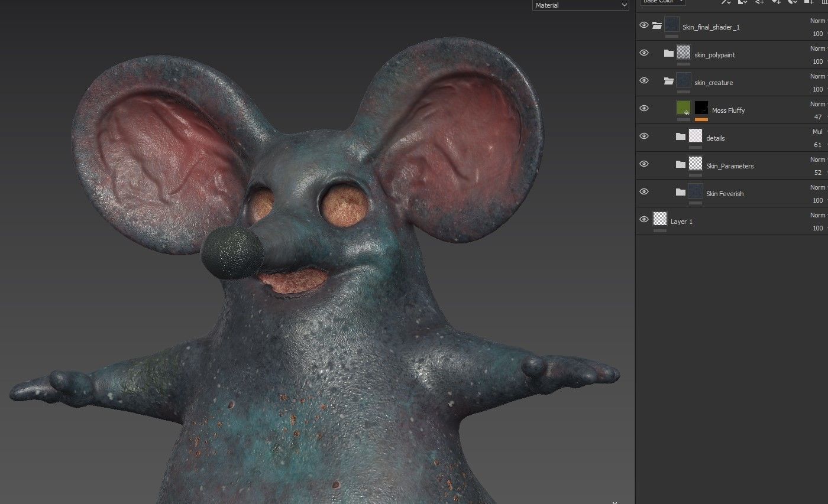Open the Base Color channel dropdown
The image size is (828, 504).
(x=663, y=2)
